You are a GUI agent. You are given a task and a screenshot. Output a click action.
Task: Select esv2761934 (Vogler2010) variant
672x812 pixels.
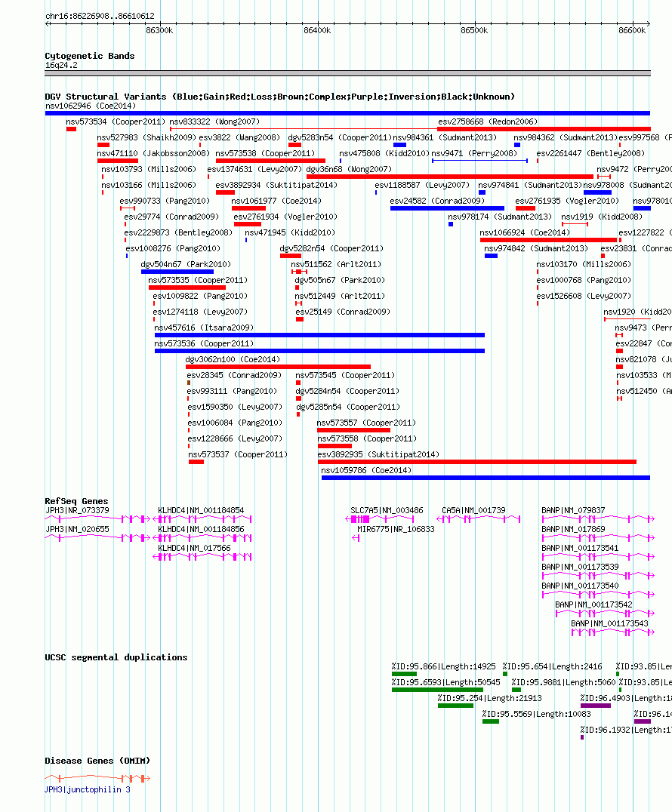(285, 217)
